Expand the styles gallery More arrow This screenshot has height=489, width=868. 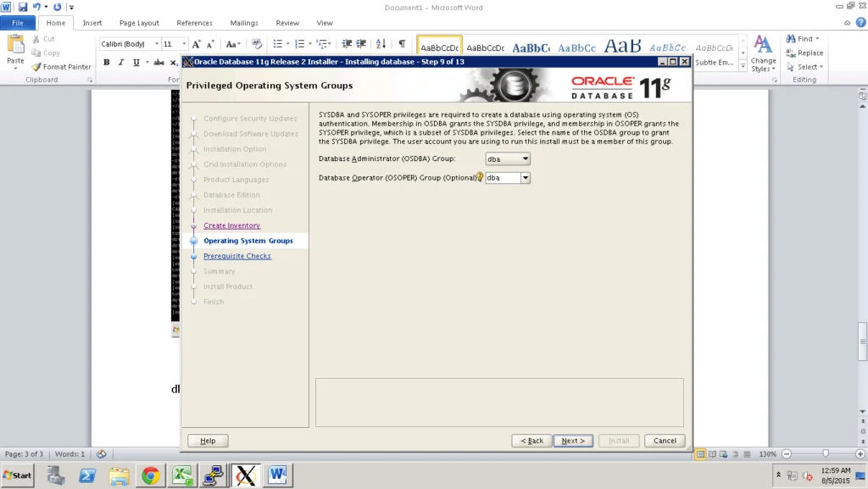coord(743,66)
